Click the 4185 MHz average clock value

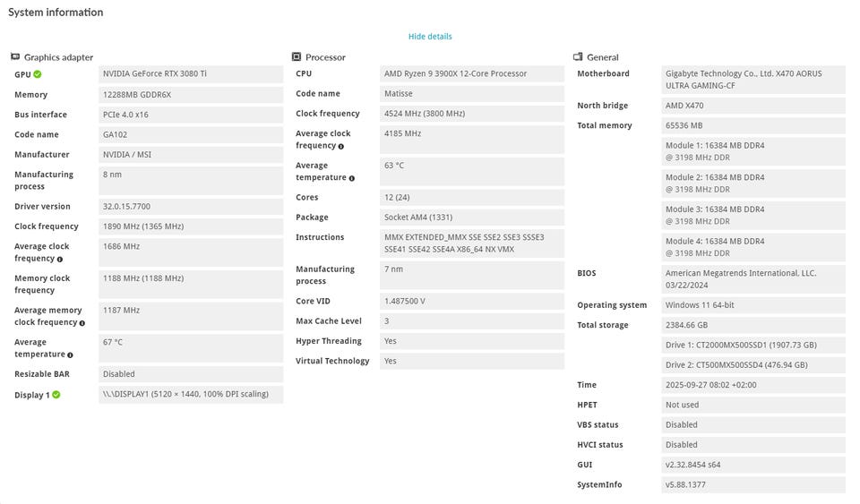point(472,139)
